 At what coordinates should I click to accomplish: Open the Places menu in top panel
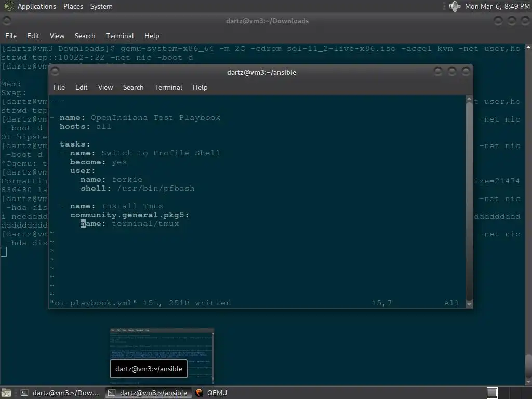(73, 6)
